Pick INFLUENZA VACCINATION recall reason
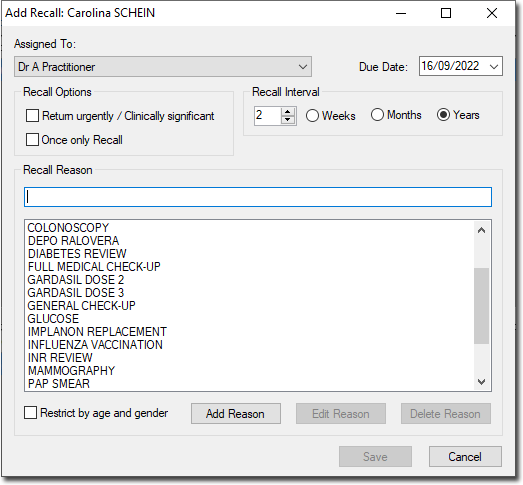Image resolution: width=523 pixels, height=485 pixels. pos(95,345)
